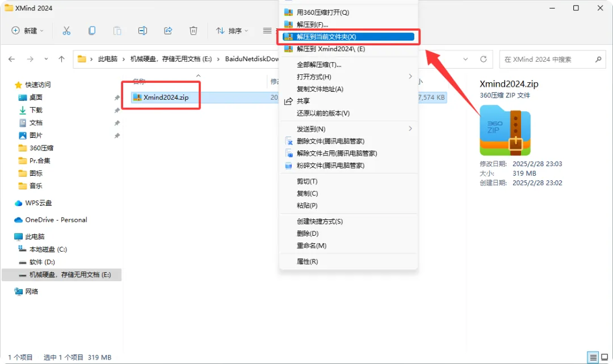Select 此电脑 in navigation pane
This screenshot has height=364, width=613.
[x=30, y=236]
